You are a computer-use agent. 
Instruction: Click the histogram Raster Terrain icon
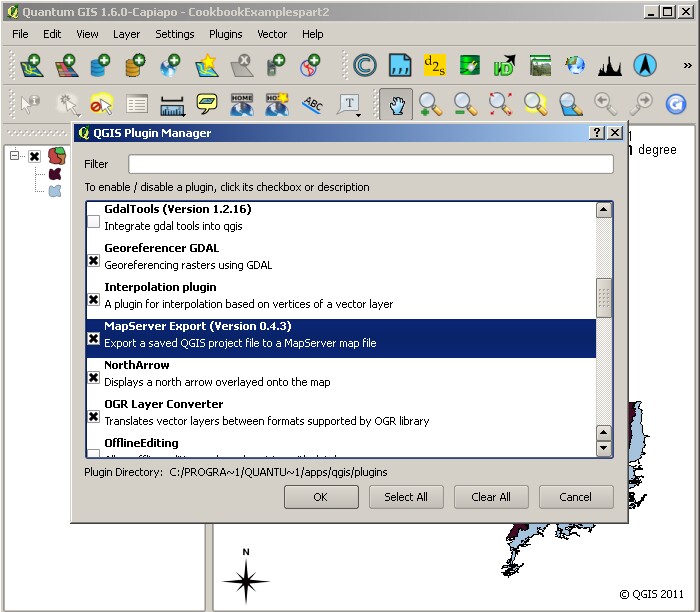610,66
